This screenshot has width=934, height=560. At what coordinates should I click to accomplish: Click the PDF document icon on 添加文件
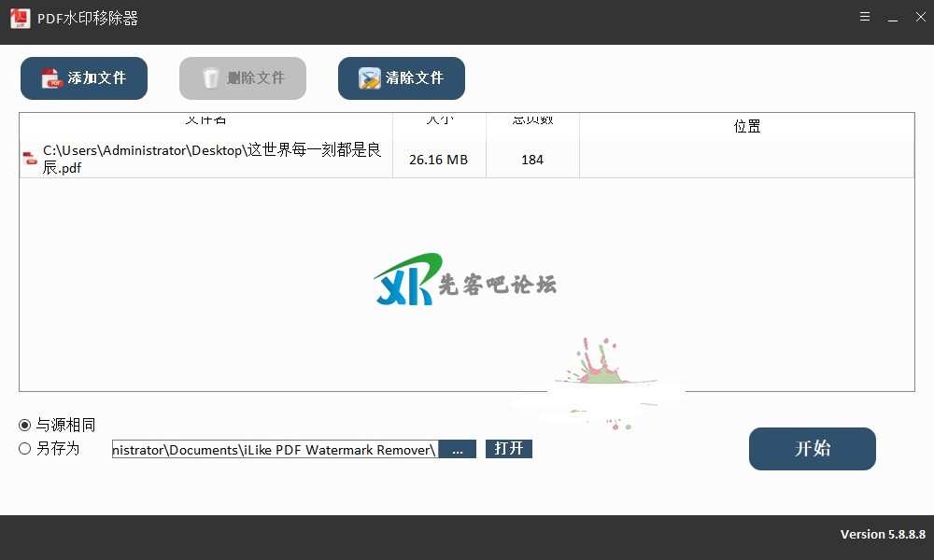click(51, 78)
